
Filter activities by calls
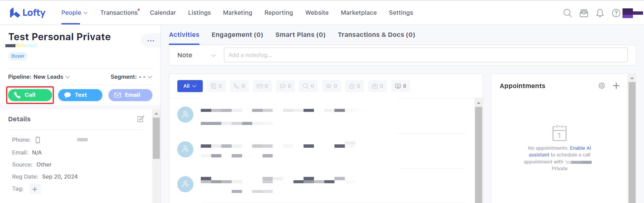[239, 86]
